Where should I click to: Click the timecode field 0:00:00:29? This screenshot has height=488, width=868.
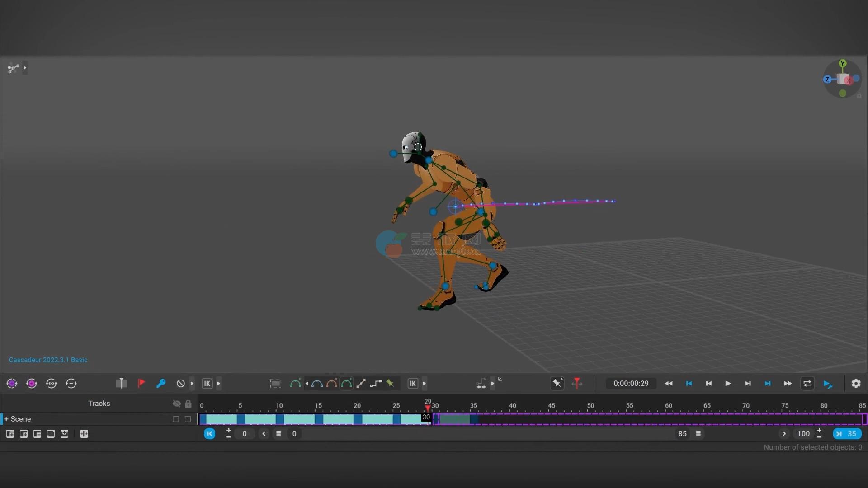631,384
